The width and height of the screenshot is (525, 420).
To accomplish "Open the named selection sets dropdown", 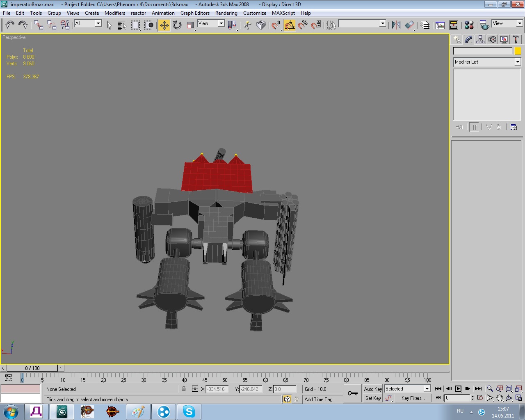I will pyautogui.click(x=362, y=23).
